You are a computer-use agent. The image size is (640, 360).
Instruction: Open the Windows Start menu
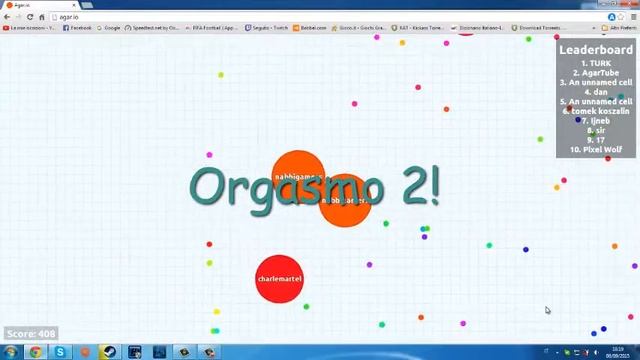(x=10, y=352)
